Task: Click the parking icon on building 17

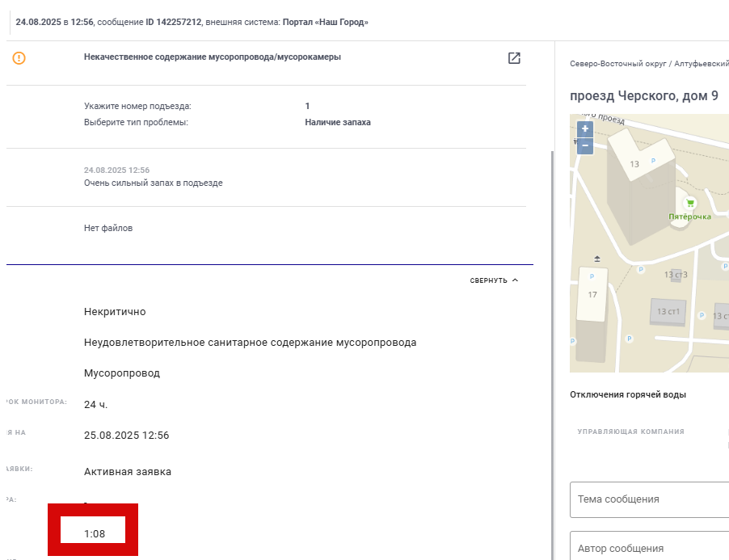Action: (x=592, y=276)
